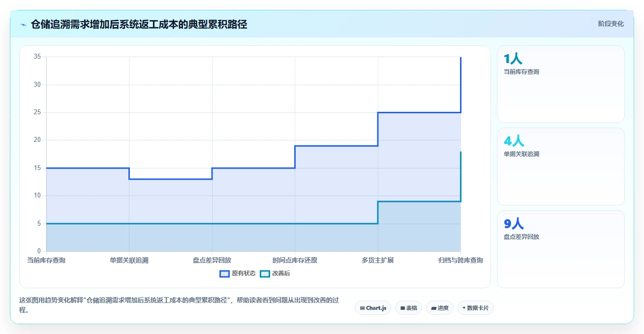Select the Chart.js tag button
Viewport: 644px width, 334px height.
[373, 308]
